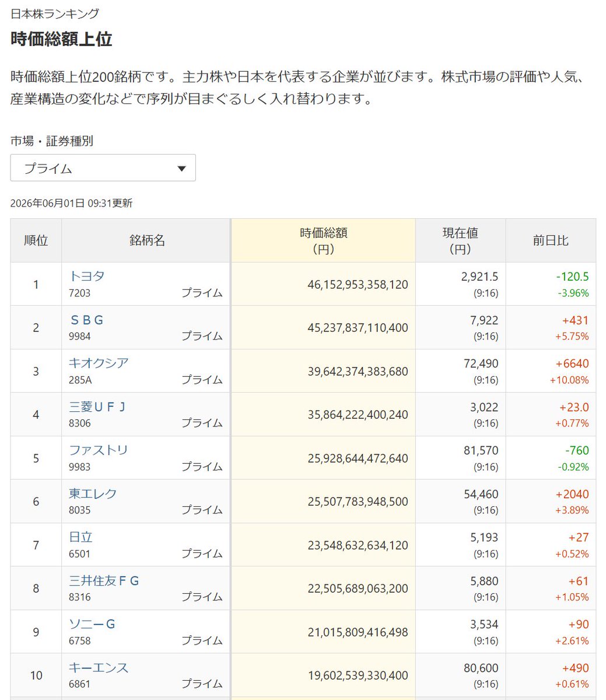Click 三井住友FG current price 5,880

point(484,581)
